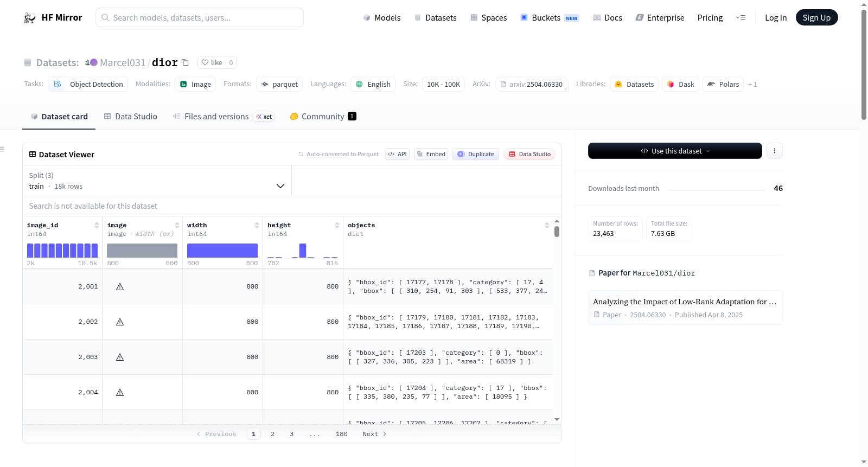868x467 pixels.
Task: Click the Duplicate button
Action: click(476, 154)
